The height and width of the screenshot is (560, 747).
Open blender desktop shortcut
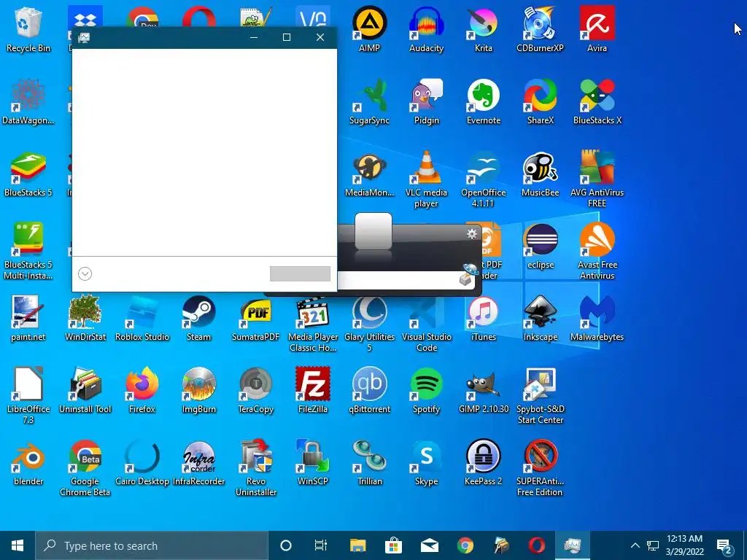[28, 463]
